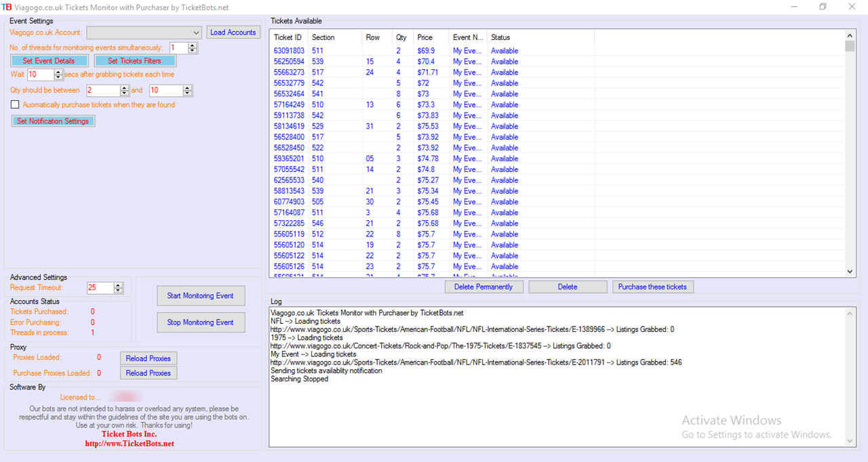Enable automatically purchase tickets when found
The image size is (868, 462).
15,105
